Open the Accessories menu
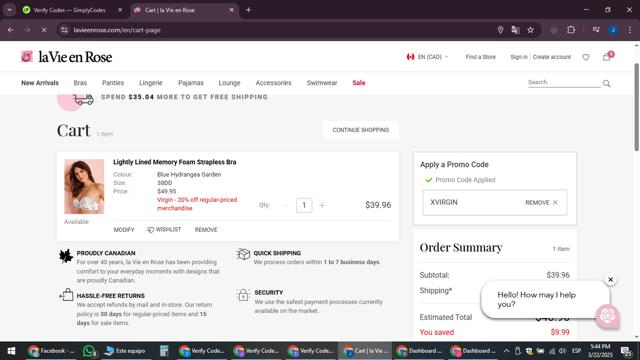This screenshot has height=360, width=640. [x=273, y=83]
